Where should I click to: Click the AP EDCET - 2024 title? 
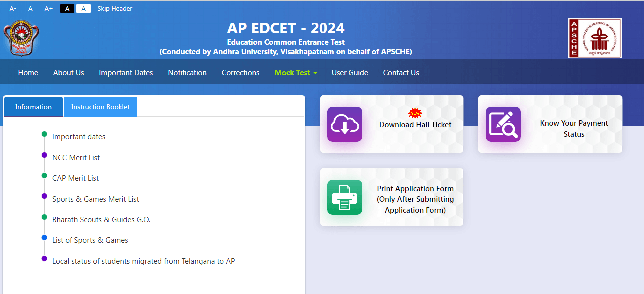click(x=286, y=28)
